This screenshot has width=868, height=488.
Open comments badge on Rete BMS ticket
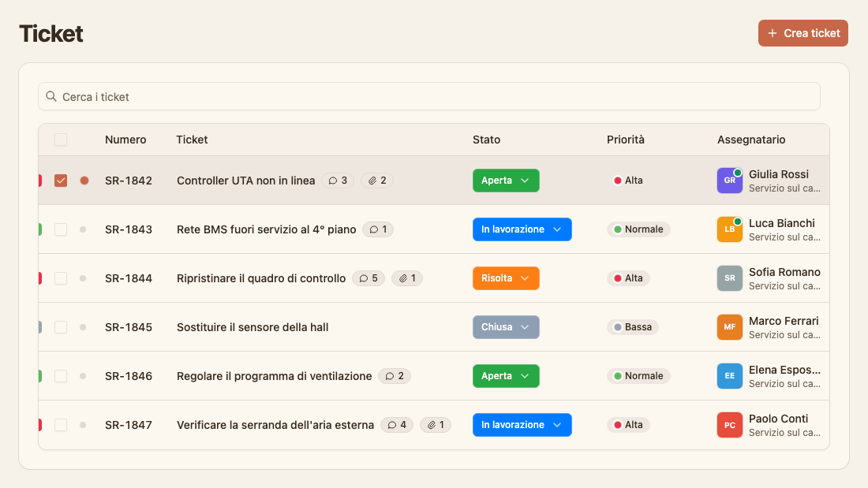coord(378,229)
